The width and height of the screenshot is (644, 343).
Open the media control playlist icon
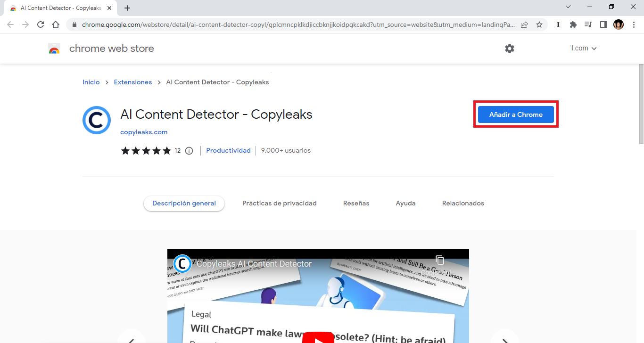point(588,24)
